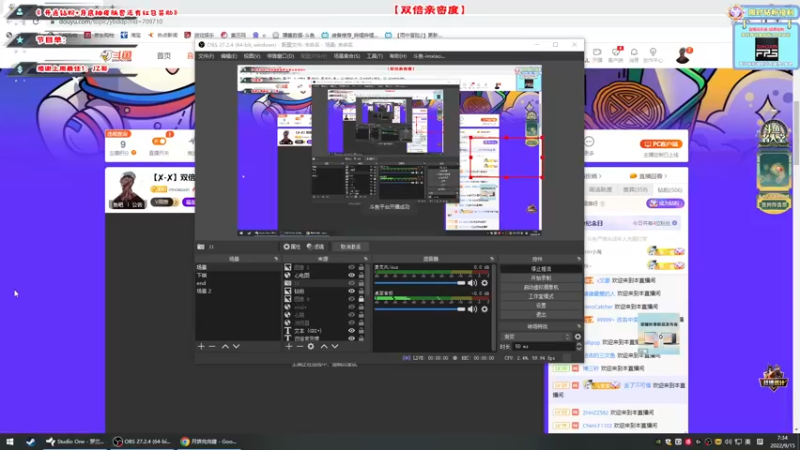Open the 麦克风/Aux channel gear settings
The height and width of the screenshot is (450, 800).
(x=484, y=283)
